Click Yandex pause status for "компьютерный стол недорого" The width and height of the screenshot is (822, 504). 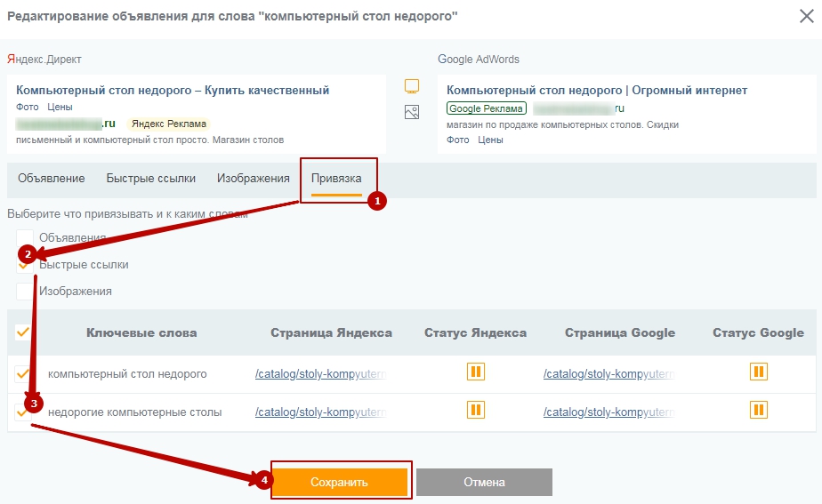point(476,372)
